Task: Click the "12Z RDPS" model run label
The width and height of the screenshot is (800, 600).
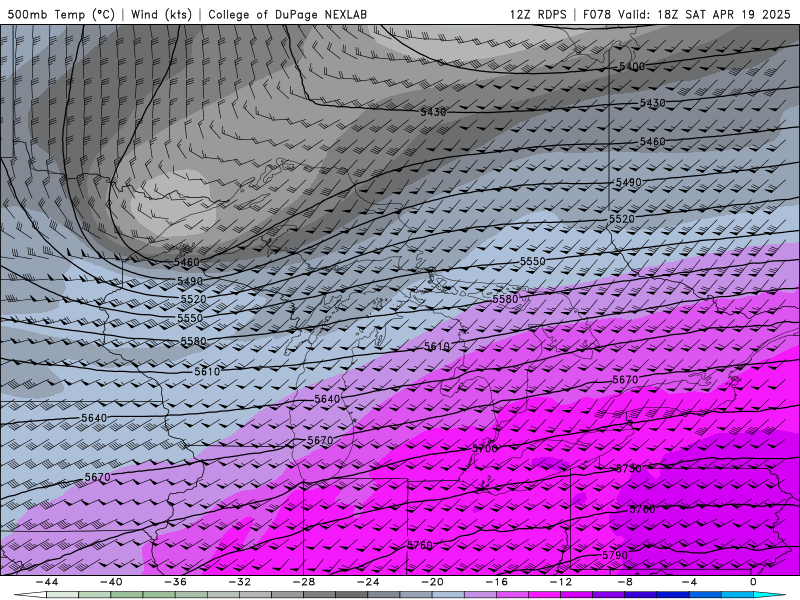Action: coord(538,14)
